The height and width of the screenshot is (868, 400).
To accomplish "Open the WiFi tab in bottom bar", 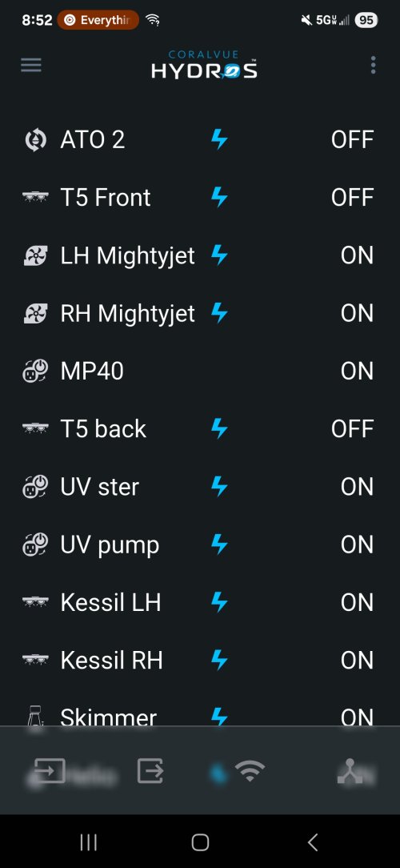I will click(x=250, y=770).
